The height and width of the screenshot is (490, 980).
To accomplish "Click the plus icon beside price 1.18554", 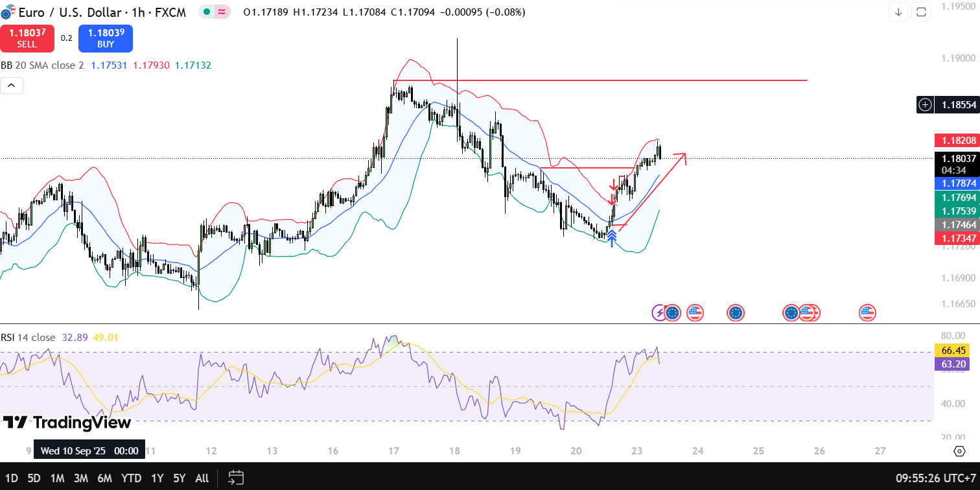I will 925,104.
